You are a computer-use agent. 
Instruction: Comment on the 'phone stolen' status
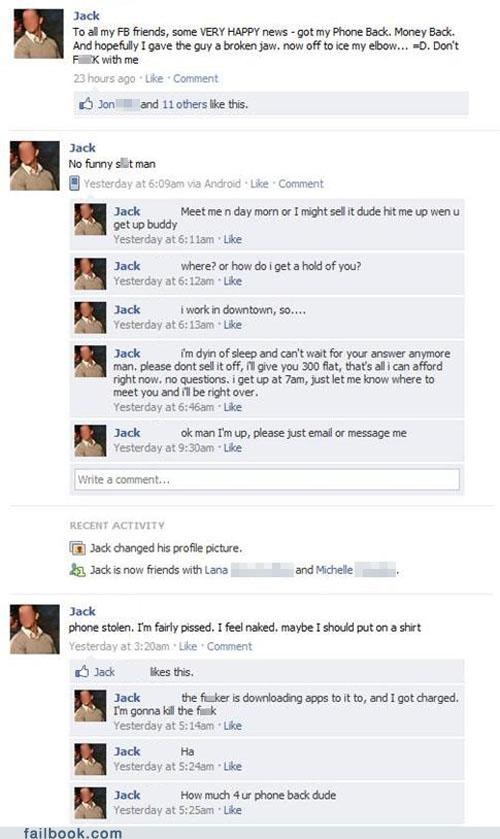tap(229, 646)
